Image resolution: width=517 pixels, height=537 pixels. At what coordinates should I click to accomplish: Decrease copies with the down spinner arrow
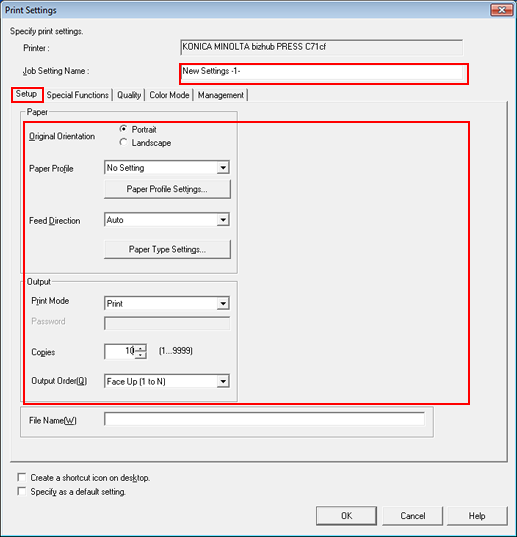(x=141, y=355)
